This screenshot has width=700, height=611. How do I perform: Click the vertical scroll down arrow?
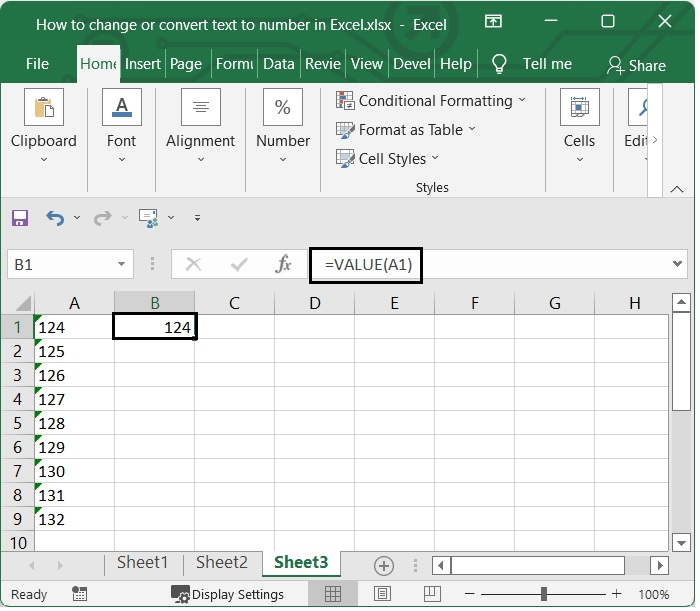click(x=681, y=543)
